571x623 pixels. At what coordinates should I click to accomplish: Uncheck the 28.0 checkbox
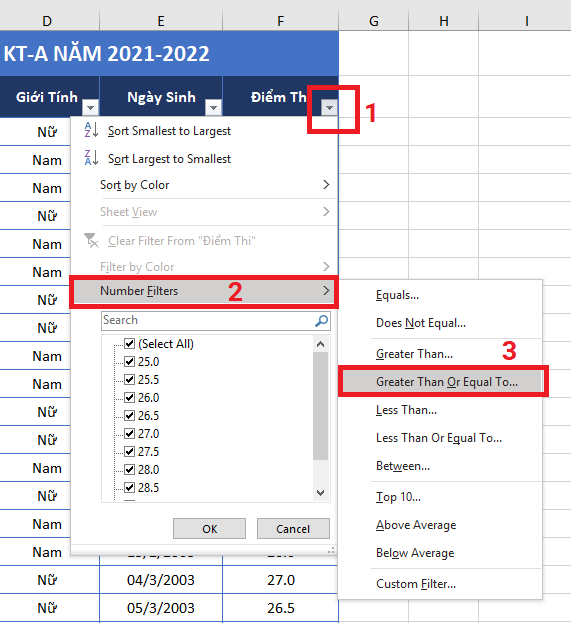coord(130,469)
